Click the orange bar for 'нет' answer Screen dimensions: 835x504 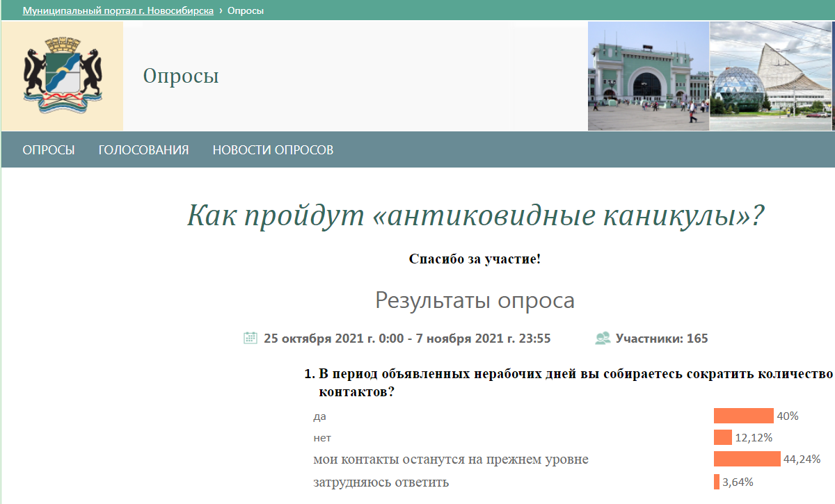coord(722,437)
